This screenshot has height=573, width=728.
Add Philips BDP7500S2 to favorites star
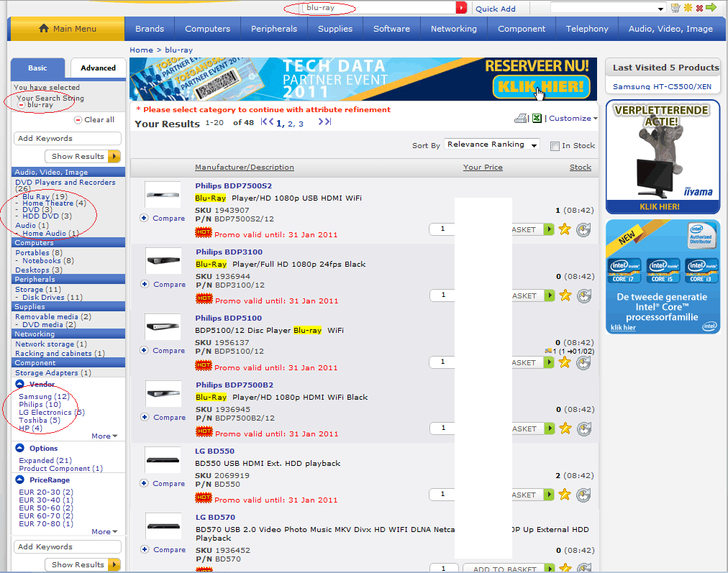(565, 229)
